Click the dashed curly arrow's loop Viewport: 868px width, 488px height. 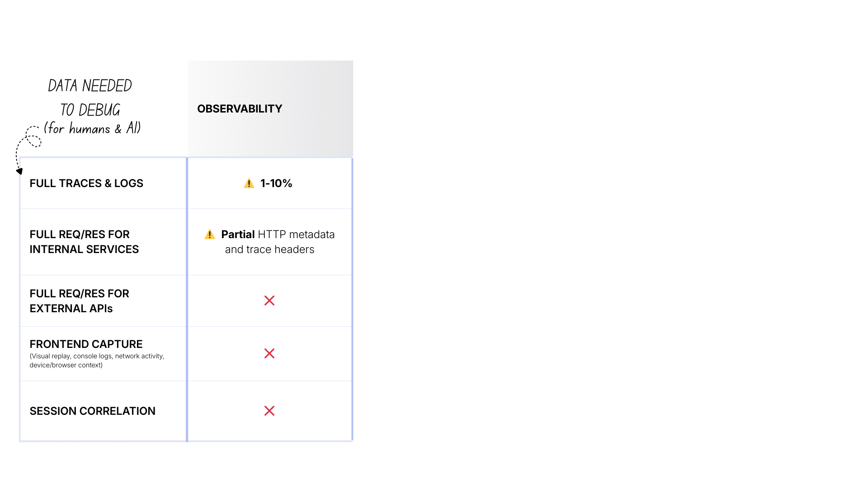[x=33, y=139]
